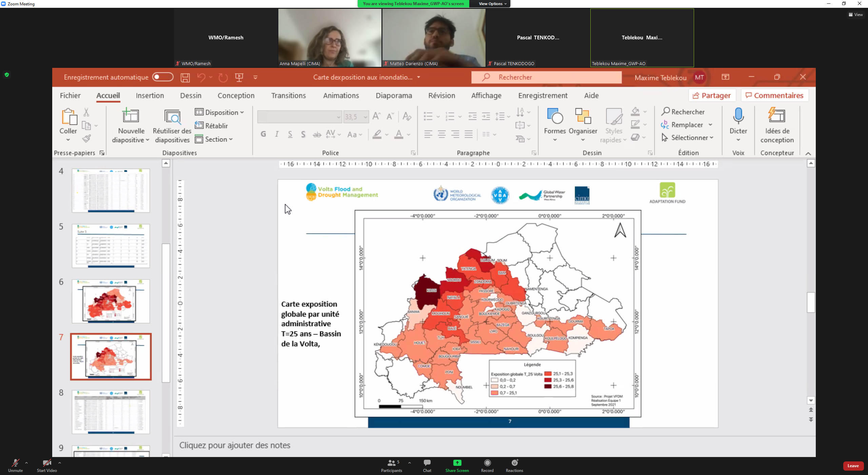
Task: Toggle center text alignment
Action: click(442, 134)
